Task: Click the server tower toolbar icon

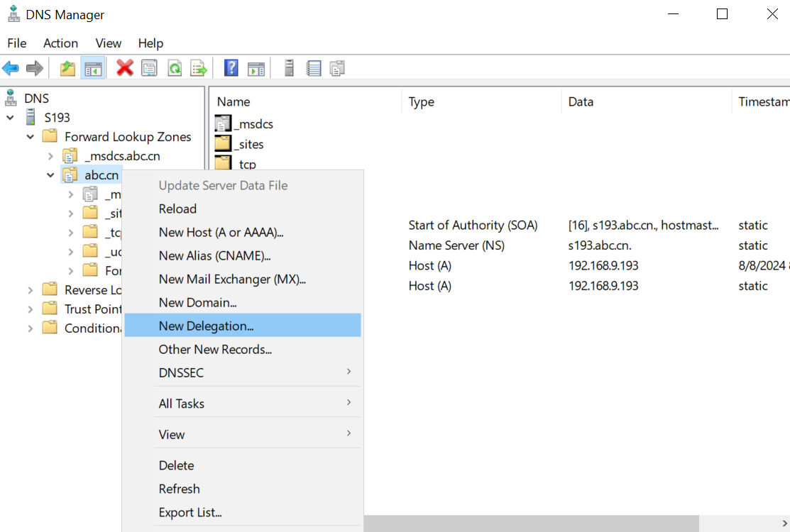Action: (289, 68)
